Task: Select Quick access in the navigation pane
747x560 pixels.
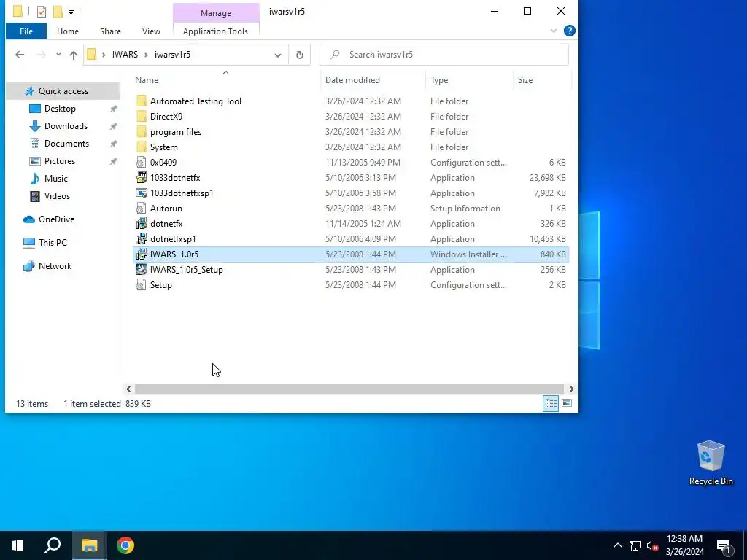Action: tap(63, 91)
